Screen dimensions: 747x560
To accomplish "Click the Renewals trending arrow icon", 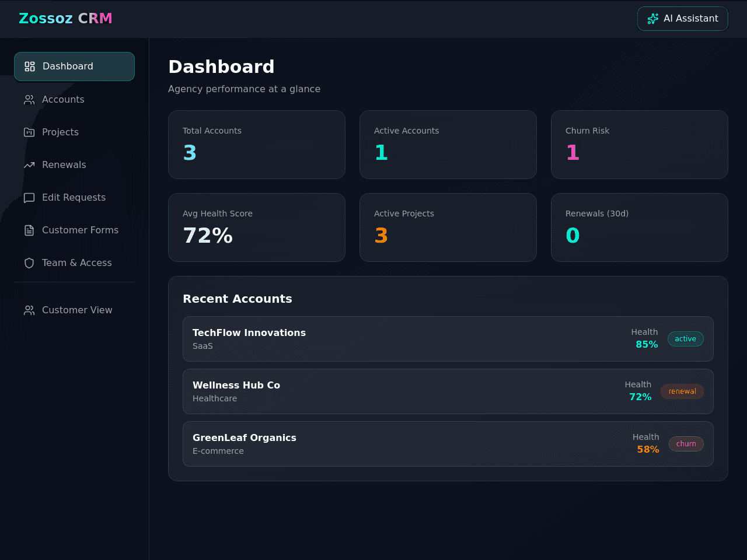I will [29, 165].
